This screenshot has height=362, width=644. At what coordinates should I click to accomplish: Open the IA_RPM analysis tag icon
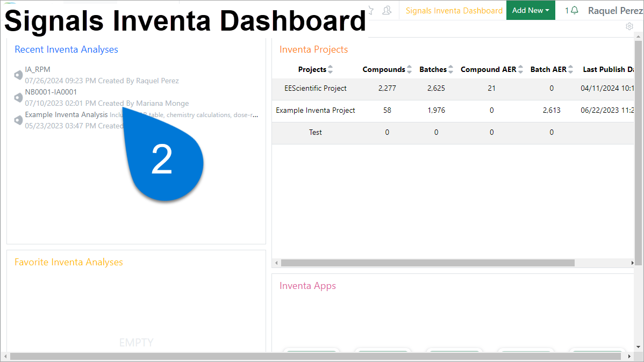click(18, 75)
